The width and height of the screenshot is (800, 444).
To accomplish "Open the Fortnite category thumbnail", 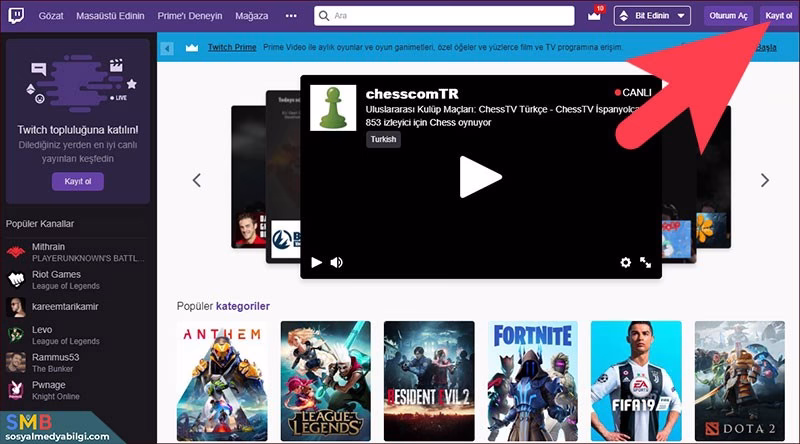I will [533, 381].
